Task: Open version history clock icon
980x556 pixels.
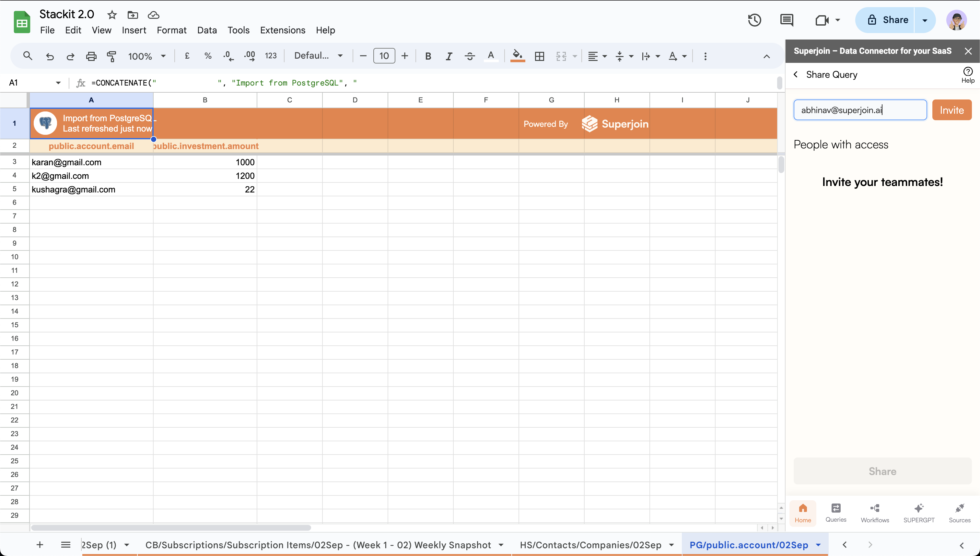Action: pyautogui.click(x=754, y=20)
